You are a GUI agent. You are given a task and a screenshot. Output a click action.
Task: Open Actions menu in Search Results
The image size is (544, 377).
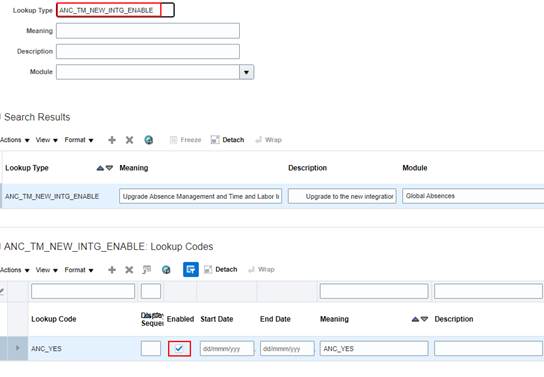point(15,140)
